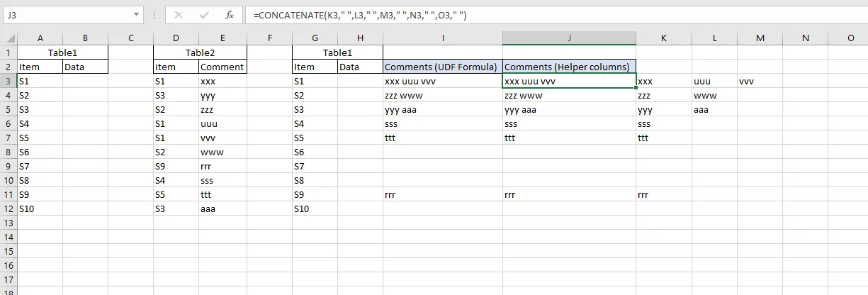Select the Table2 merged title cell
868x295 pixels.
click(200, 52)
